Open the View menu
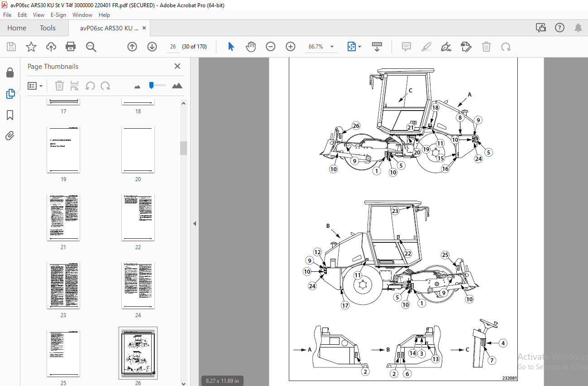 (x=39, y=15)
